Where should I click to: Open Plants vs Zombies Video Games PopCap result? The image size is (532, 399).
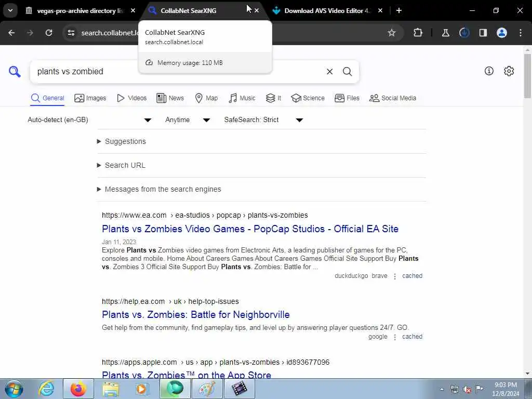250,229
